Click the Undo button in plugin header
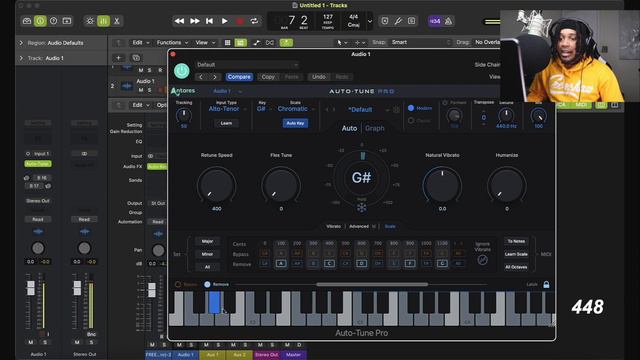This screenshot has height=360, width=640. (x=319, y=77)
